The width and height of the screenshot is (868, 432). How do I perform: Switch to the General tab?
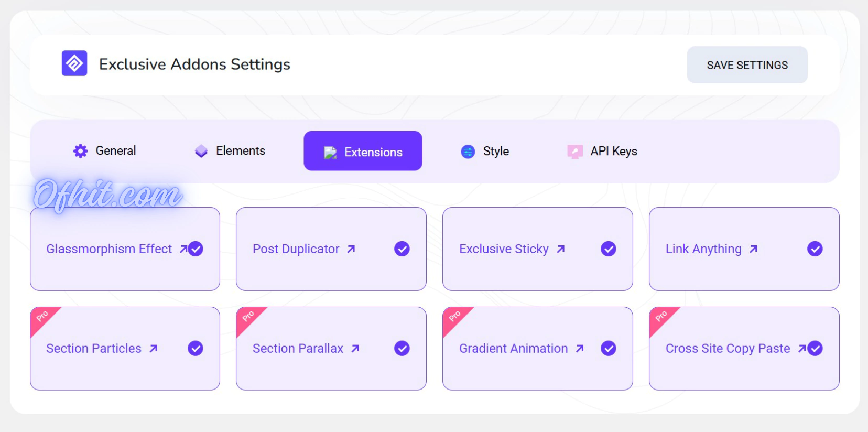pos(105,151)
